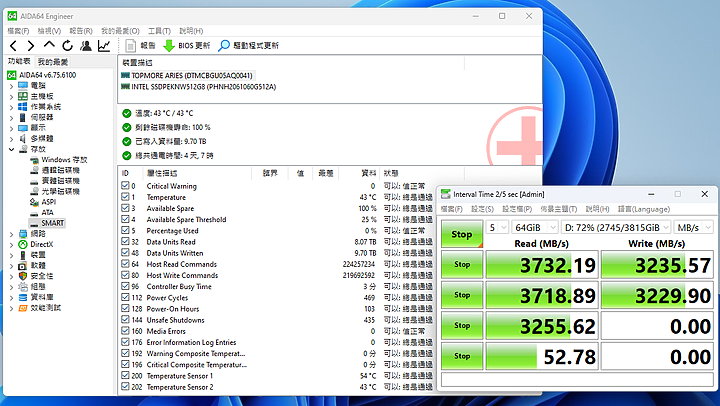Toggle the Critical Warning checkbox
The width and height of the screenshot is (720, 406).
(x=125, y=186)
